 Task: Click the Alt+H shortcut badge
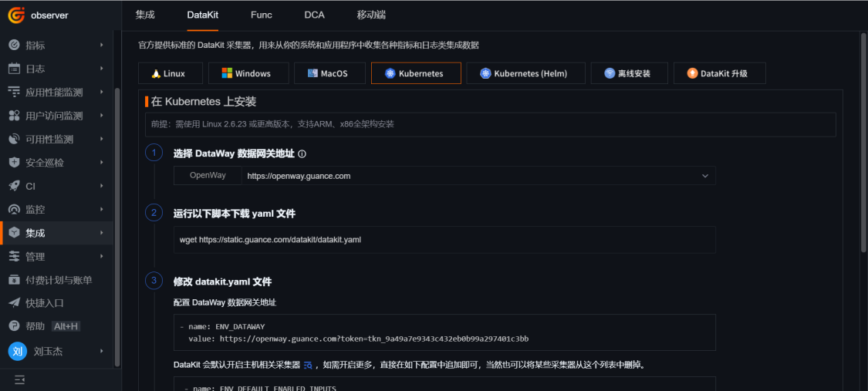tap(66, 326)
